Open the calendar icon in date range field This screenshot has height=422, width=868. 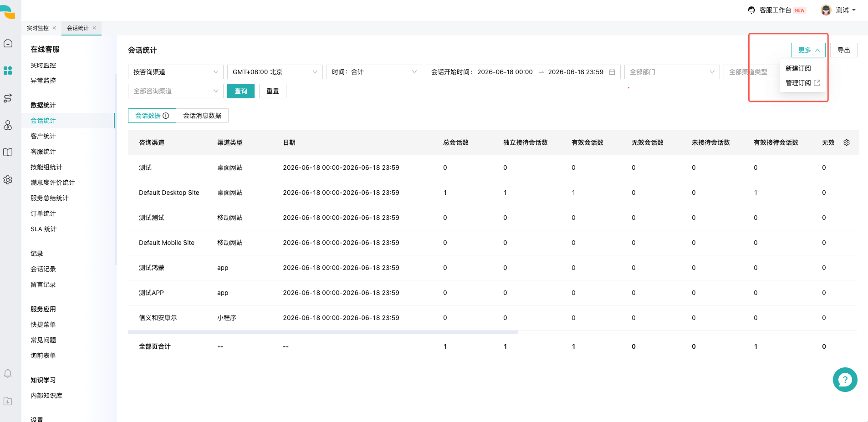click(x=612, y=72)
